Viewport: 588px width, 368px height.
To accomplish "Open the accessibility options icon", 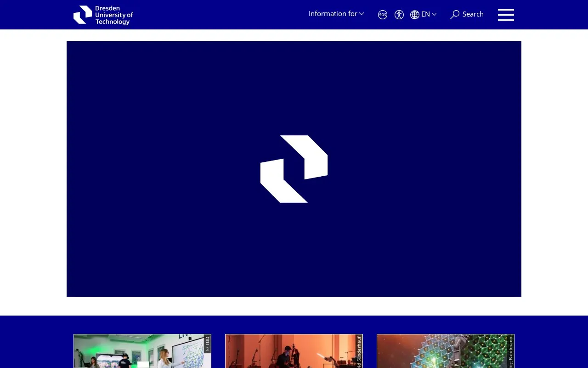I will (x=399, y=15).
